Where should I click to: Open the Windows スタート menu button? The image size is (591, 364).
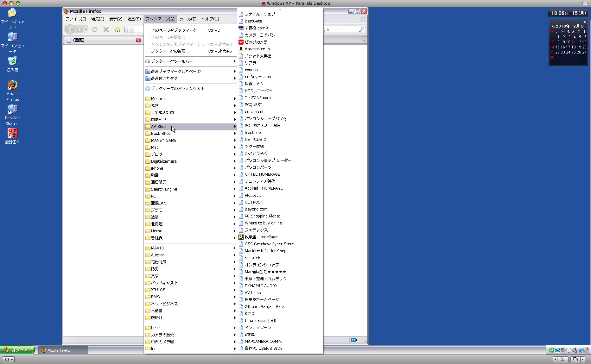pyautogui.click(x=17, y=350)
